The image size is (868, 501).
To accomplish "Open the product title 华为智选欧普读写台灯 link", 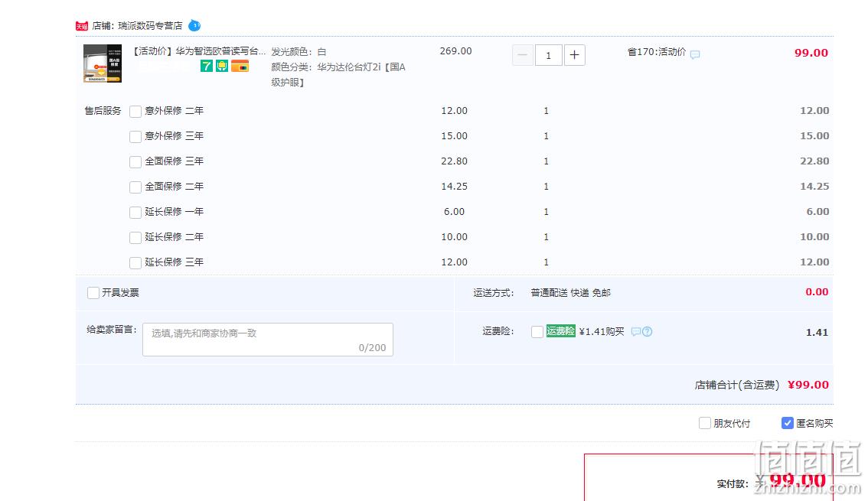I will click(x=199, y=51).
